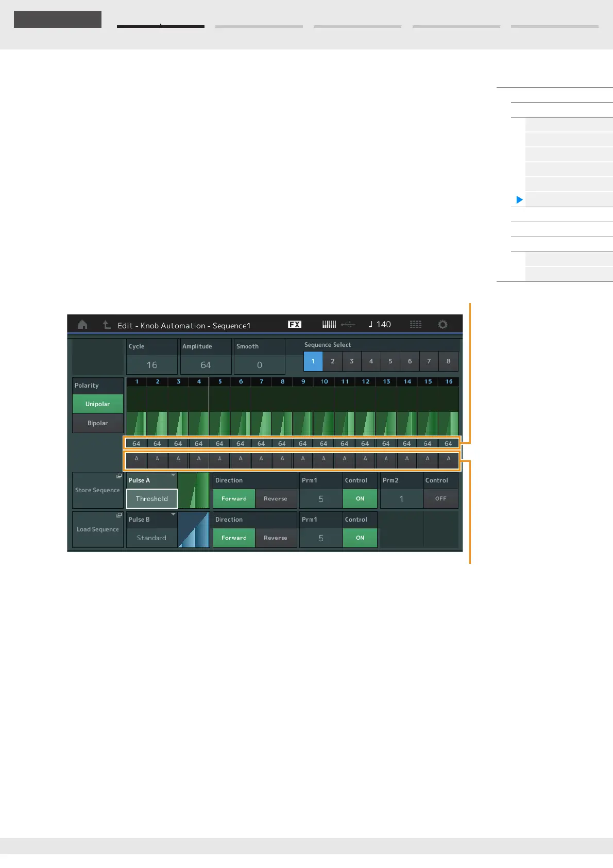The width and height of the screenshot is (613, 868).
Task: Toggle step 6 pulse type A
Action: (241, 460)
